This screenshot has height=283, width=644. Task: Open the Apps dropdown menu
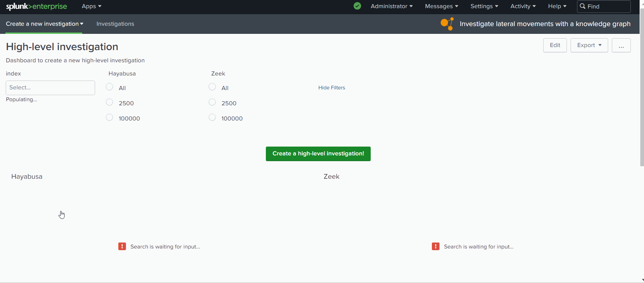click(91, 6)
